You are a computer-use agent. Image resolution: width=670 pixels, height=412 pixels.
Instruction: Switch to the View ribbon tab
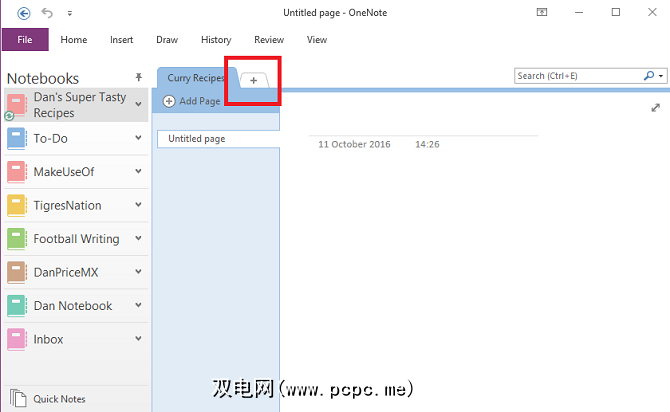[317, 40]
